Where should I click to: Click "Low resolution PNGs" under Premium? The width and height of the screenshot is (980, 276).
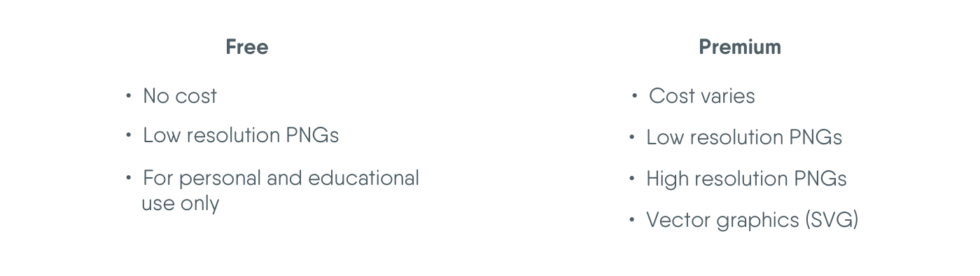(744, 137)
